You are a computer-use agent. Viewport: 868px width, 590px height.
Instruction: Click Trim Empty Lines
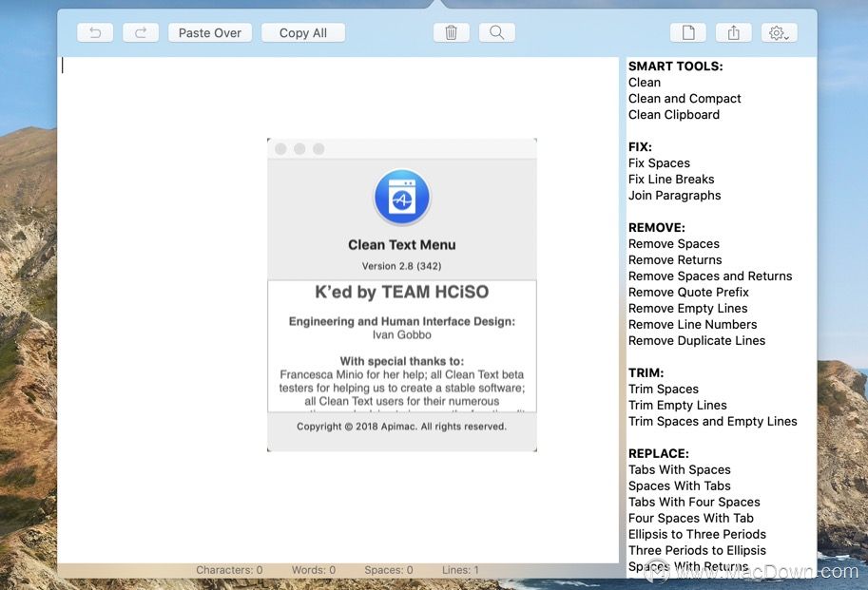pyautogui.click(x=677, y=406)
